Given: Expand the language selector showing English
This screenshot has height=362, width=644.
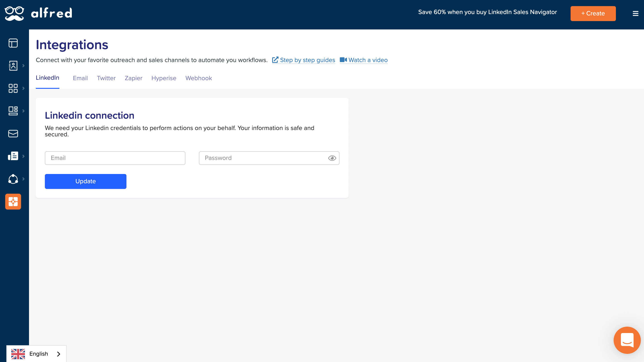Looking at the screenshot, I should point(36,353).
